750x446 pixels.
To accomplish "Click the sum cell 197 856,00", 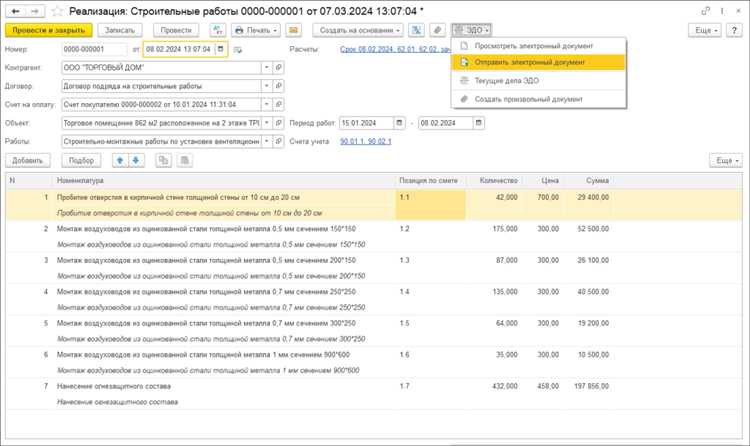I will (591, 386).
